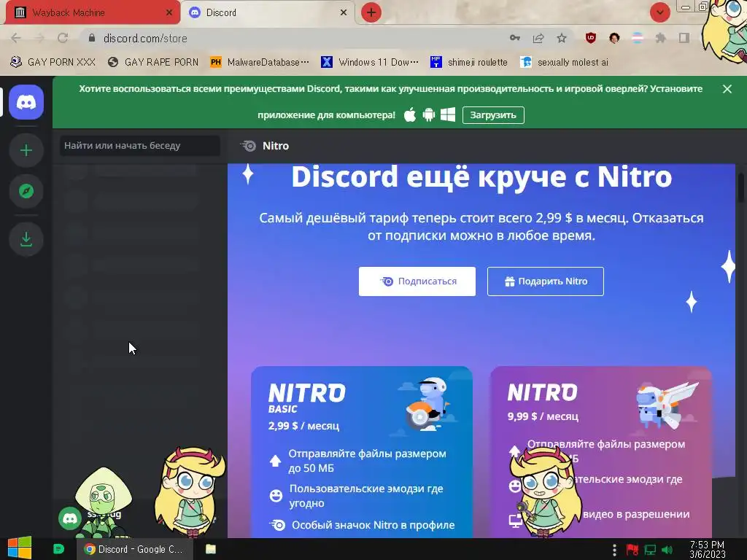
Task: Select Discord - Google Chrome taskbar item
Action: coord(134,549)
